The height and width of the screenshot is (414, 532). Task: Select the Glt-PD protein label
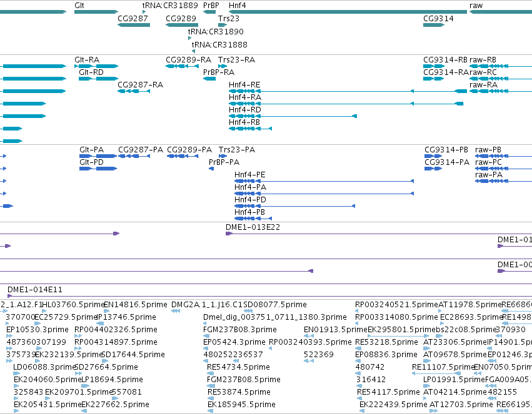(92, 162)
